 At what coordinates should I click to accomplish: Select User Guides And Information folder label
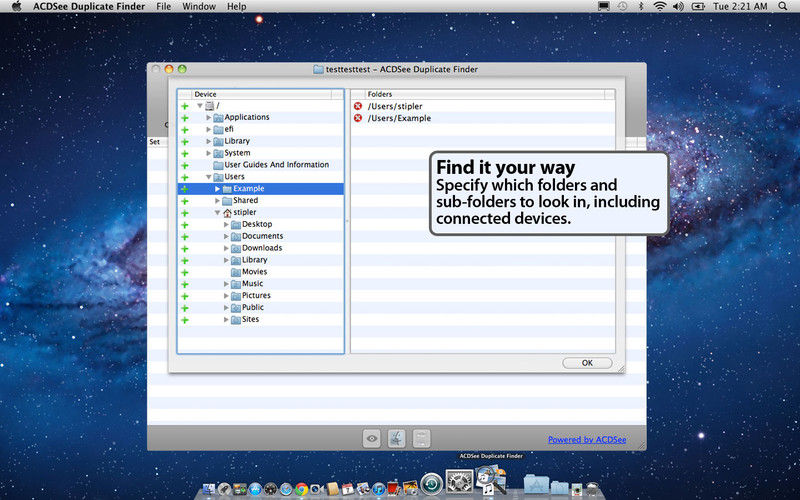(x=277, y=165)
